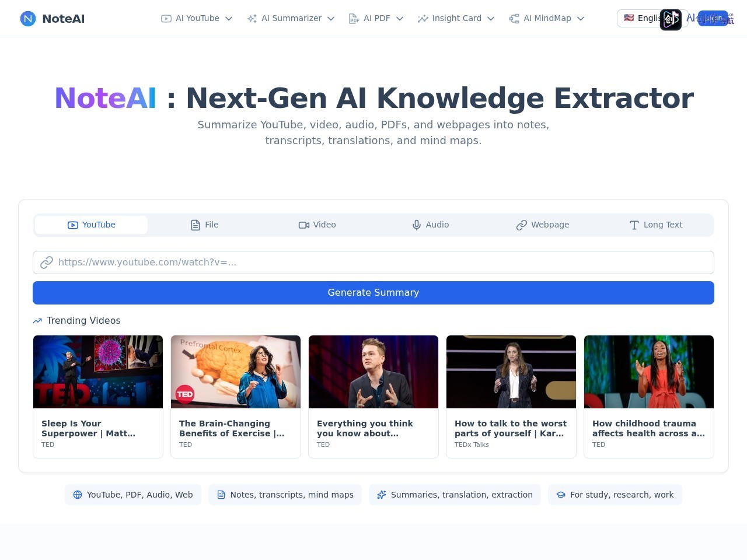Click the graduation cap icon
This screenshot has height=560, width=747.
pos(561,495)
